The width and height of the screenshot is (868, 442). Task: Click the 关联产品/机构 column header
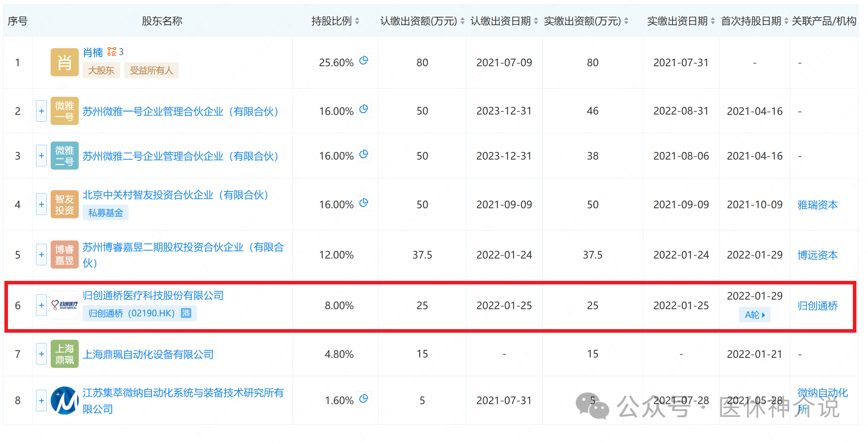pyautogui.click(x=824, y=21)
